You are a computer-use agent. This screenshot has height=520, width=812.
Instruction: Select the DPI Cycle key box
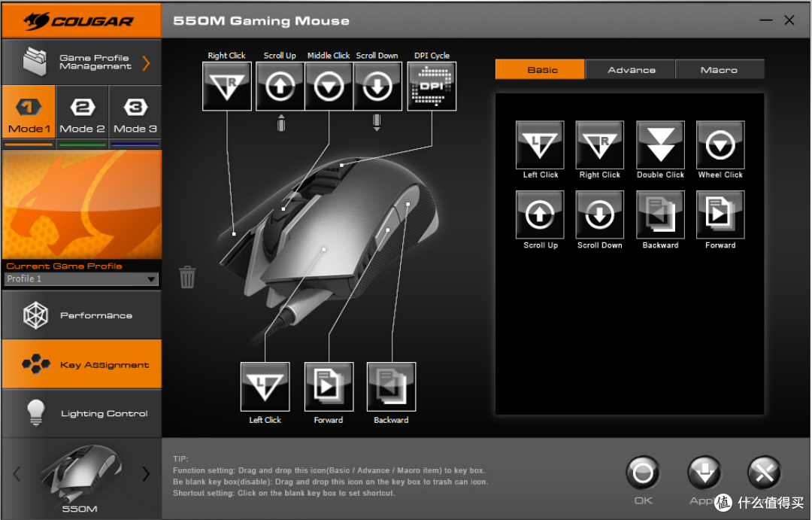(x=432, y=86)
